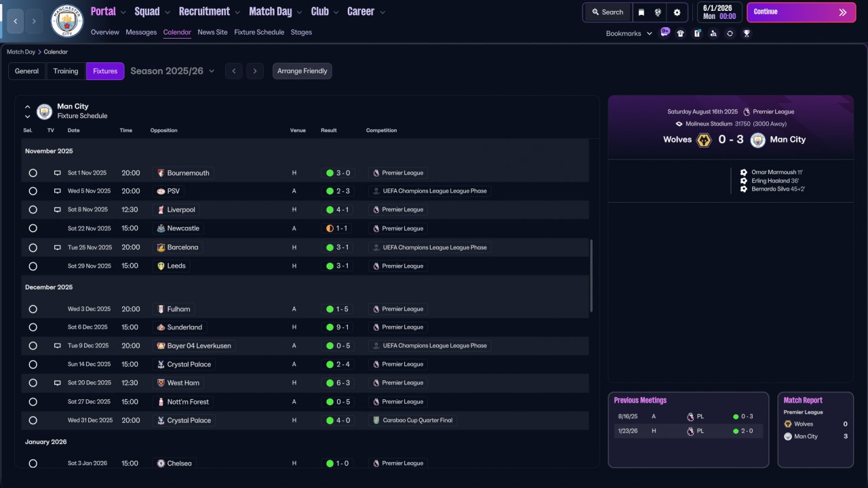Open the kit shirt shortcut icon
The width and height of the screenshot is (868, 488).
pyautogui.click(x=681, y=33)
